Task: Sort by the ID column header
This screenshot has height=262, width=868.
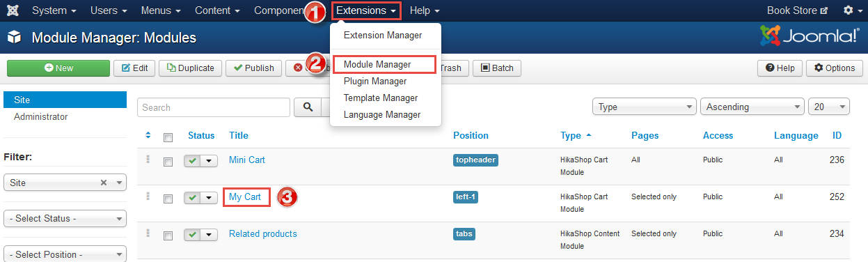Action: point(837,135)
